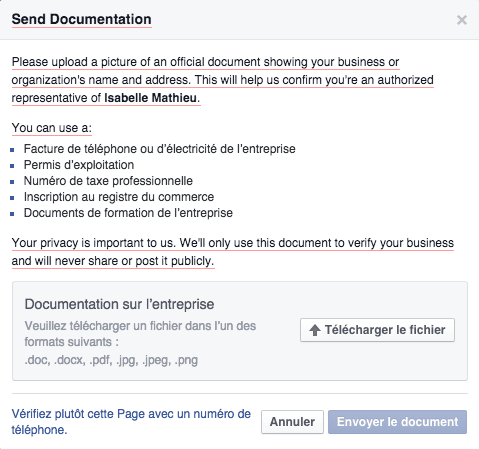Click the upload arrow icon
This screenshot has width=479, height=449.
(x=315, y=330)
